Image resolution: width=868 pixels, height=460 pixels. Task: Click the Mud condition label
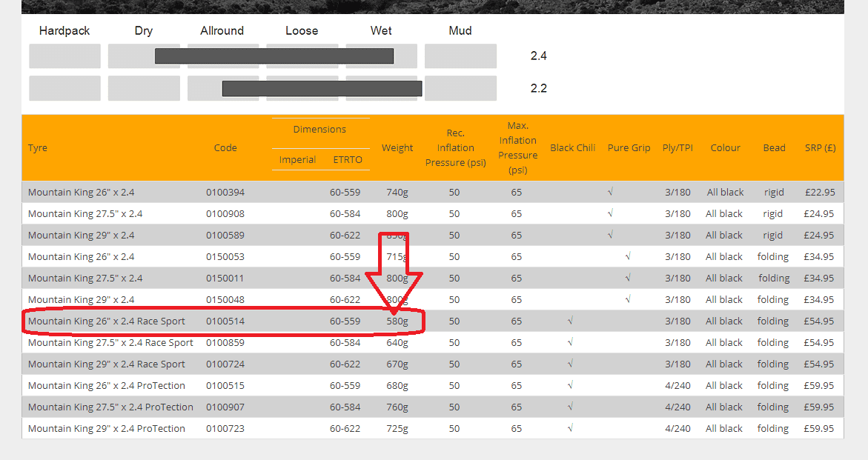tap(460, 31)
